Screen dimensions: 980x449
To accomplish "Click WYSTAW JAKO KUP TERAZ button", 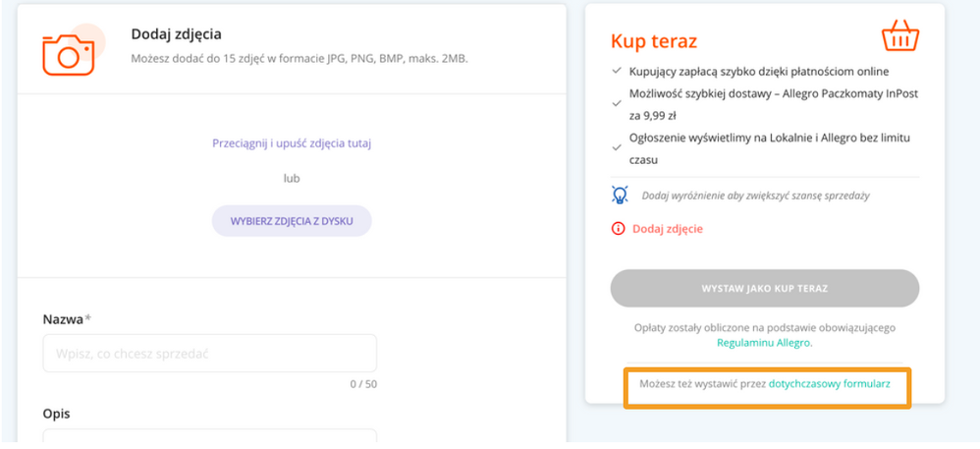I will (764, 288).
